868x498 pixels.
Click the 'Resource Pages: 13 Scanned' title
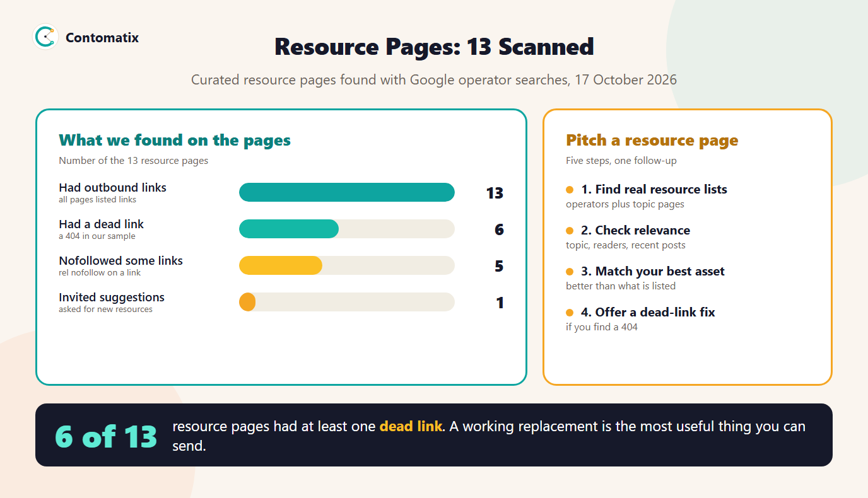pos(434,47)
